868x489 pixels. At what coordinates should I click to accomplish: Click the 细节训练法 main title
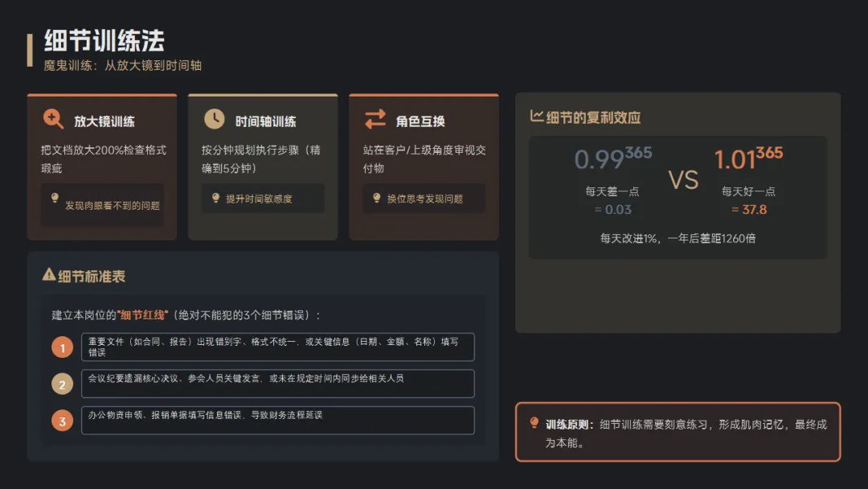pyautogui.click(x=104, y=41)
